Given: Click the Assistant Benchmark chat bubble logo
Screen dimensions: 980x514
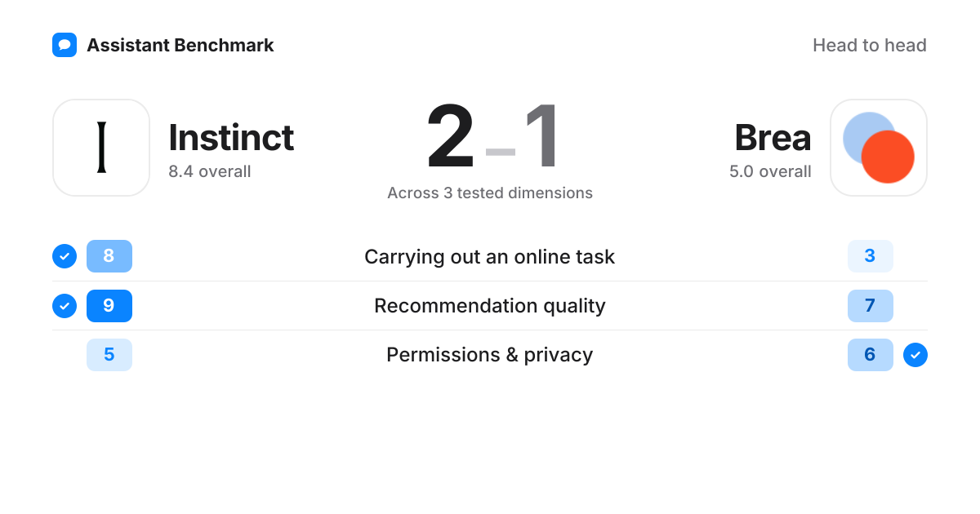Looking at the screenshot, I should (x=65, y=45).
